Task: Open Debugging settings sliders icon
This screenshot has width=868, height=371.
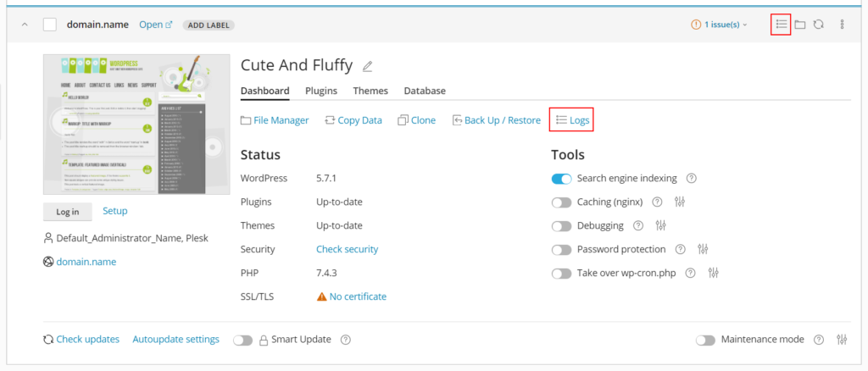Action: 660,225
